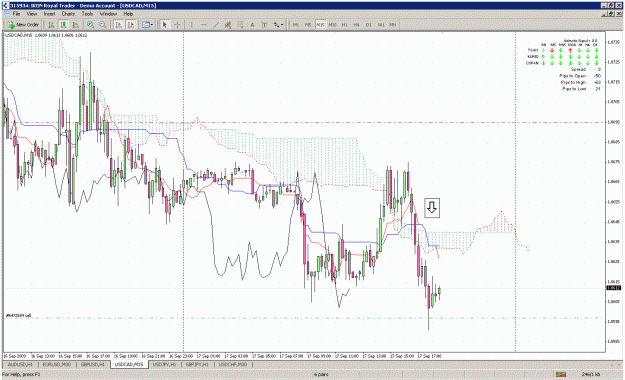
Task: Open the Tools menu
Action: pyautogui.click(x=87, y=14)
